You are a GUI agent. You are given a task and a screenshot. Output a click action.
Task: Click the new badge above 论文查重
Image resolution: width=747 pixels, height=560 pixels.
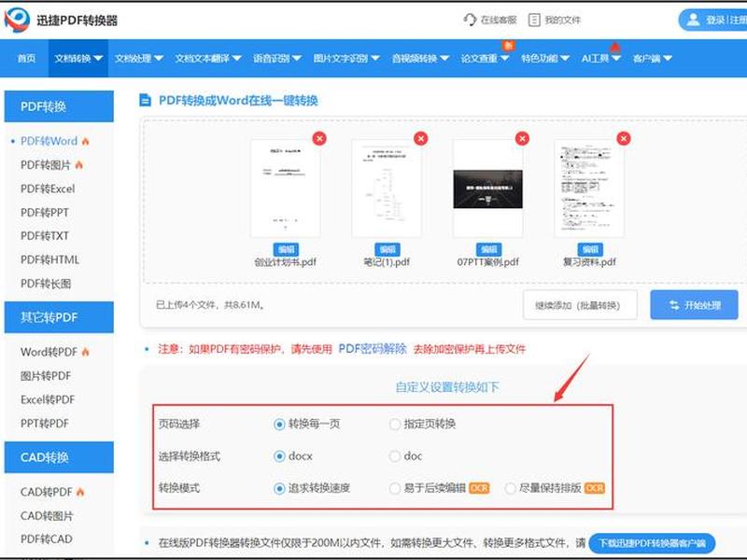pos(508,46)
